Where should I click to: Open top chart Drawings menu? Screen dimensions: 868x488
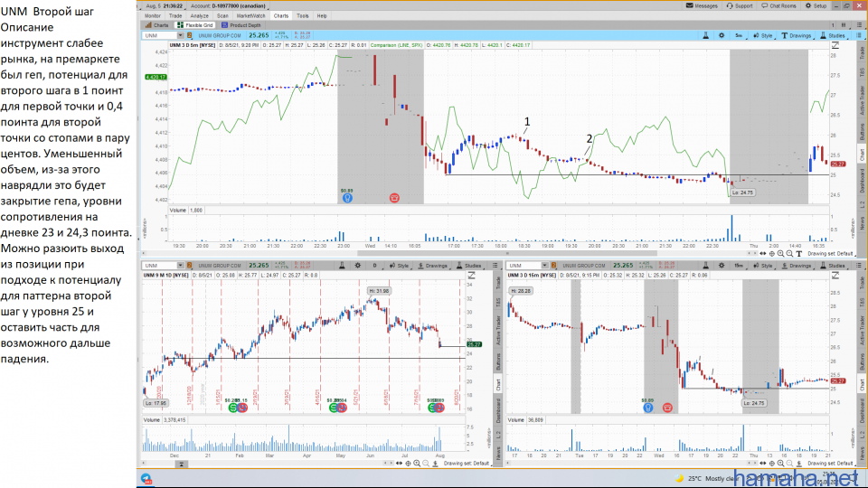796,35
